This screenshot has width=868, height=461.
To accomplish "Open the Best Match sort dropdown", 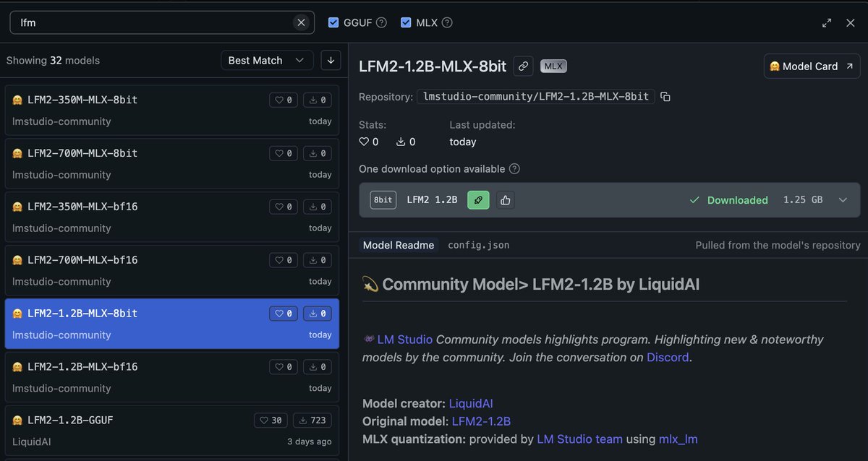I will pos(267,61).
